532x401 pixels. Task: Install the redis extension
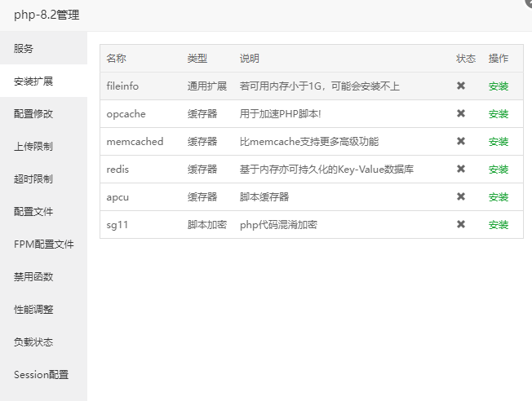(499, 170)
